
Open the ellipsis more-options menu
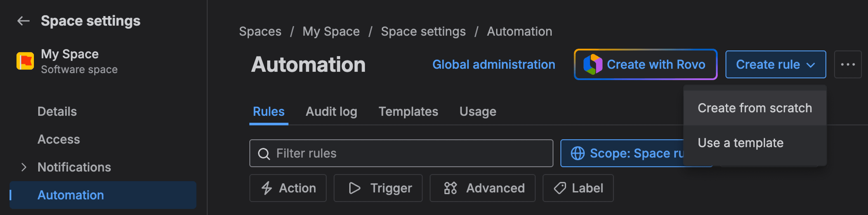click(x=848, y=64)
